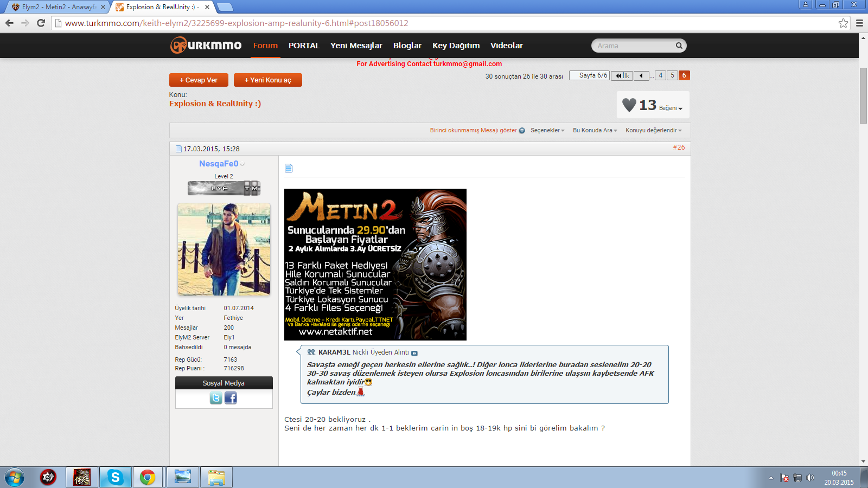868x488 pixels.
Task: Open Chrome menu hamburger icon
Action: (859, 23)
